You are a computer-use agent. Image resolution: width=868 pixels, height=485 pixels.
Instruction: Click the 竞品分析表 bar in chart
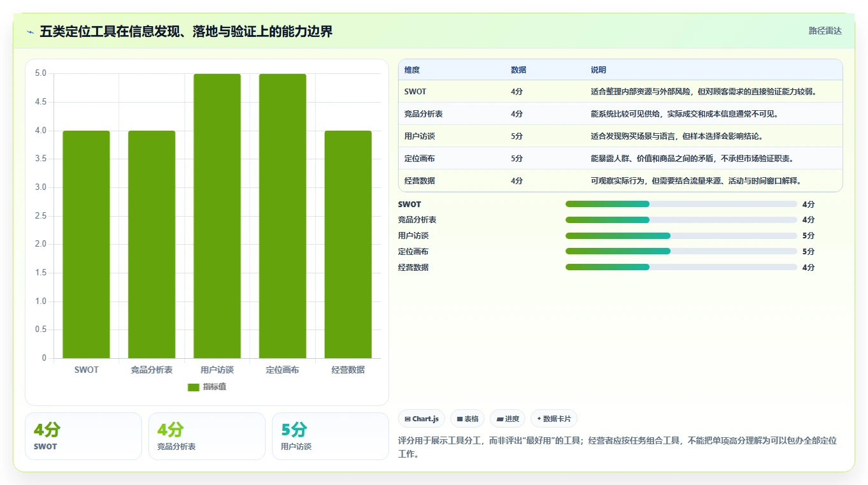(x=152, y=245)
